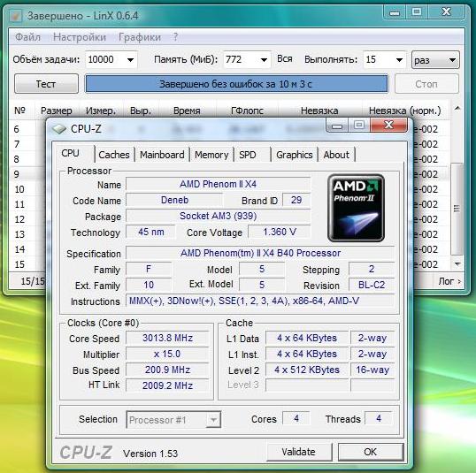Click the completed progress bar in LinX

(x=236, y=84)
